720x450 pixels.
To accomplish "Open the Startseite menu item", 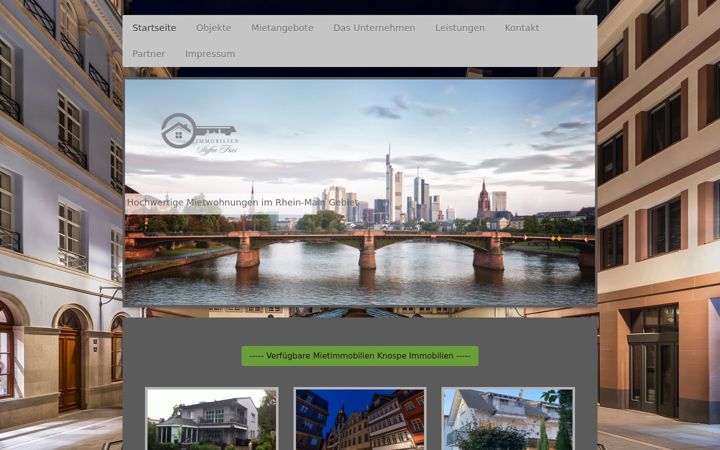I will pyautogui.click(x=154, y=28).
